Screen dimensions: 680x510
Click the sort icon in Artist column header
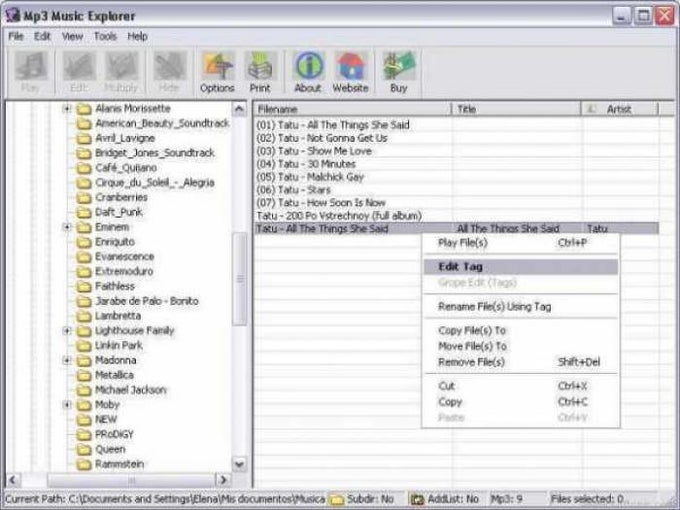(591, 109)
